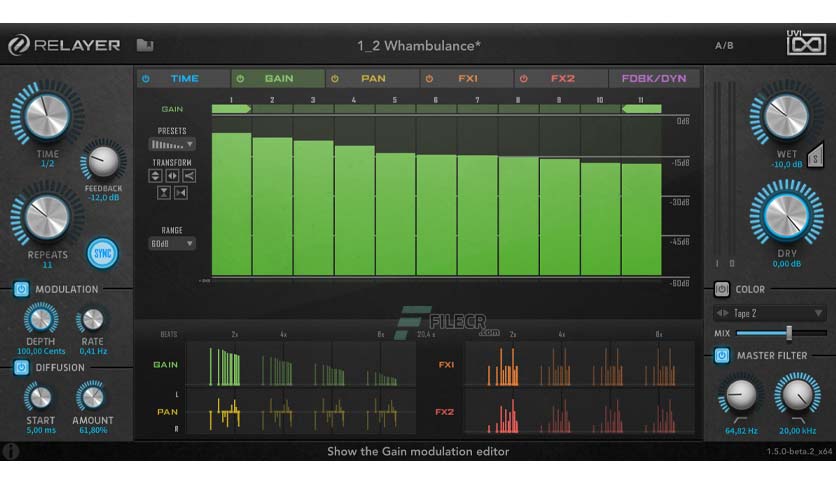This screenshot has height=484, width=836.
Task: Click the SYNC button
Action: click(x=102, y=253)
